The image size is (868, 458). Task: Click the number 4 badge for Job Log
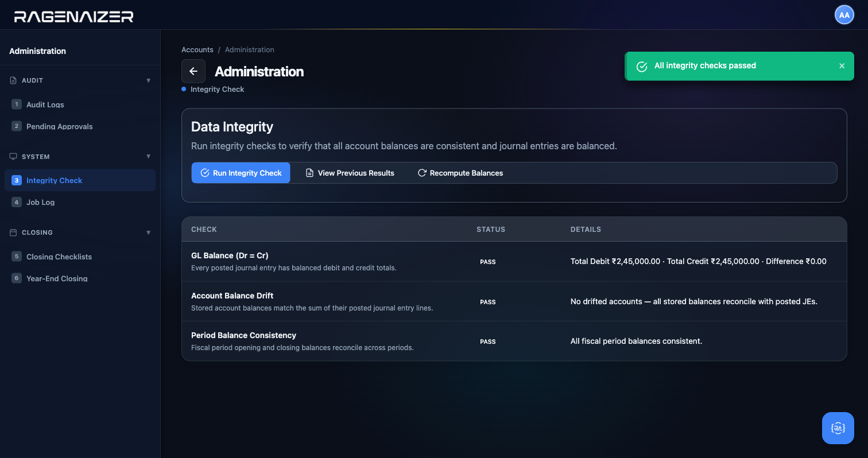click(17, 202)
